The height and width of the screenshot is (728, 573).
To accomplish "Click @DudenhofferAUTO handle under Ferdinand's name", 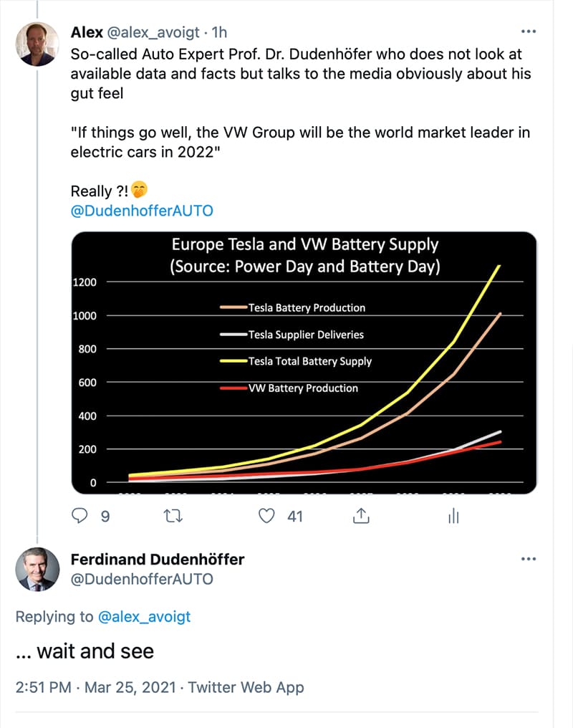I will (142, 579).
